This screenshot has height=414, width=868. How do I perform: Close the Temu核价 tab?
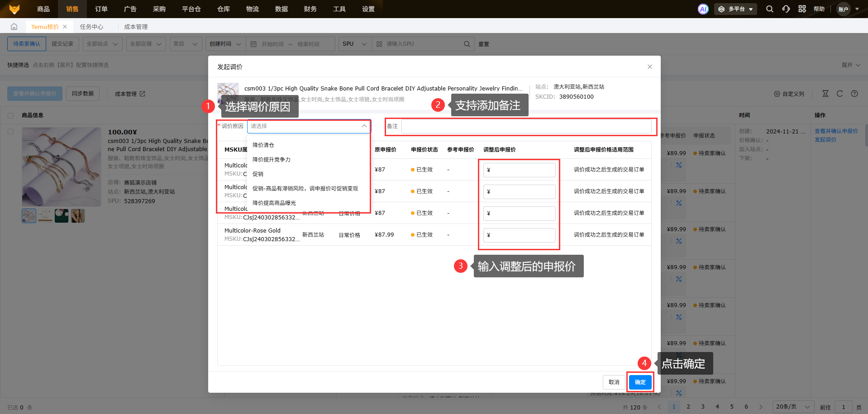(65, 27)
